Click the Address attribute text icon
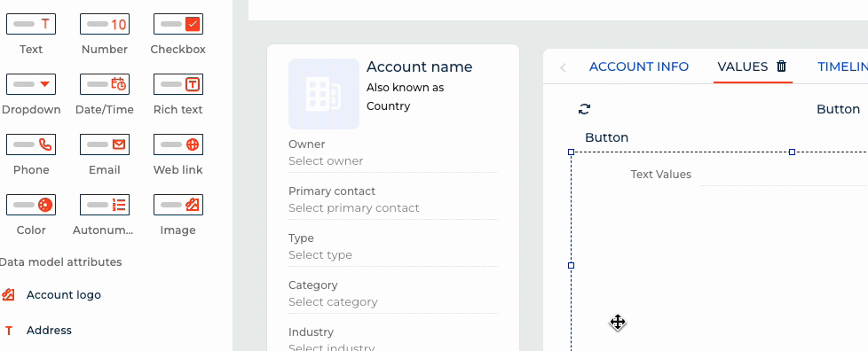This screenshot has width=868, height=351. coord(8,331)
